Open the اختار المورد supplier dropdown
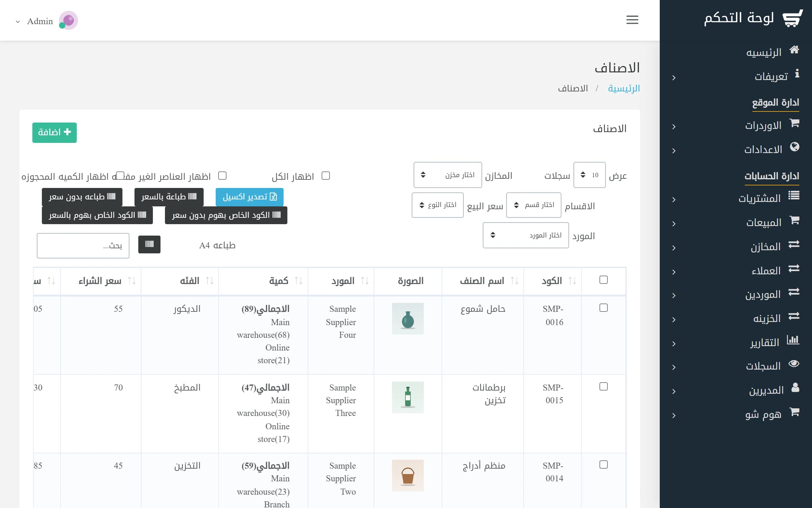The image size is (812, 508). (x=526, y=235)
